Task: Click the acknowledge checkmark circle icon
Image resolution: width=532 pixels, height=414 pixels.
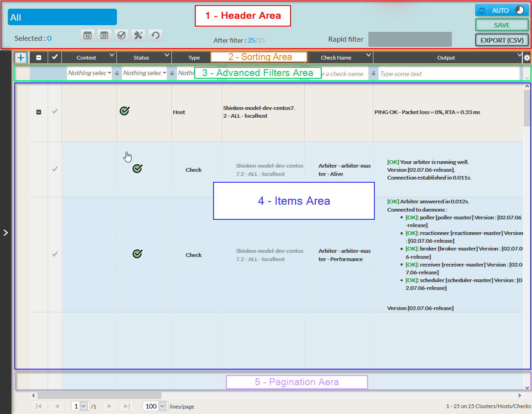Action: pos(121,35)
